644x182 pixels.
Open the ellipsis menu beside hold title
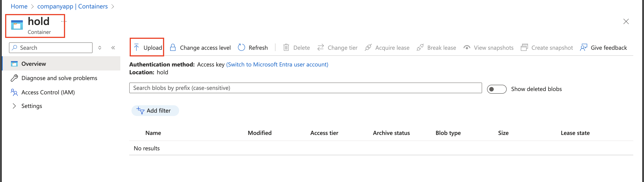tap(64, 21)
